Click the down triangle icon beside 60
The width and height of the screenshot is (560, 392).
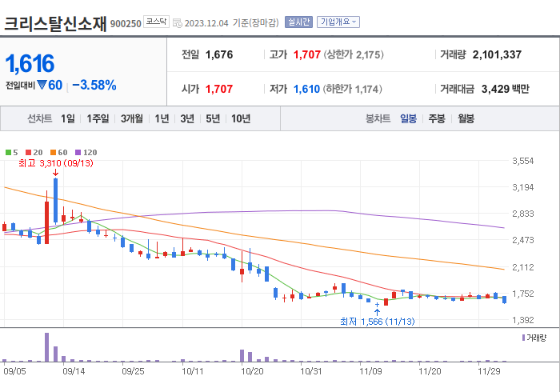pos(42,85)
